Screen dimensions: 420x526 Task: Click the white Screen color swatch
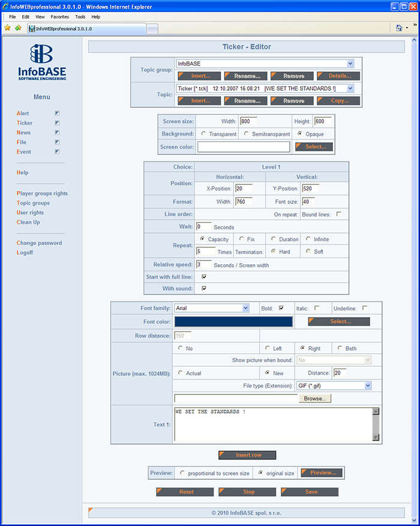point(244,147)
